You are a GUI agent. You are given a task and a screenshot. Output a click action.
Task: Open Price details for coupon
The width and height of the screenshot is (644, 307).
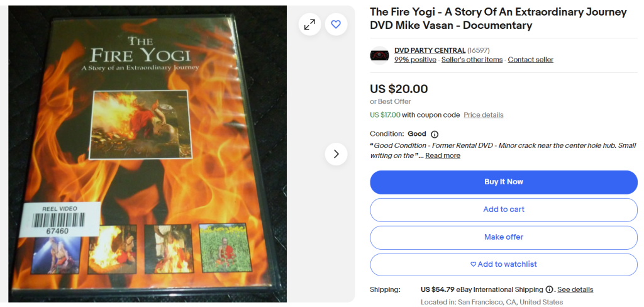484,115
